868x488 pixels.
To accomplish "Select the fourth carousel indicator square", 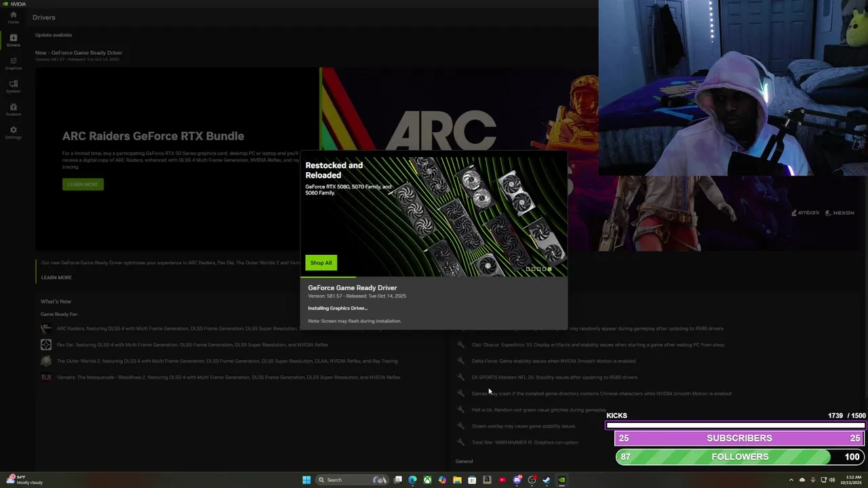I will tap(545, 269).
